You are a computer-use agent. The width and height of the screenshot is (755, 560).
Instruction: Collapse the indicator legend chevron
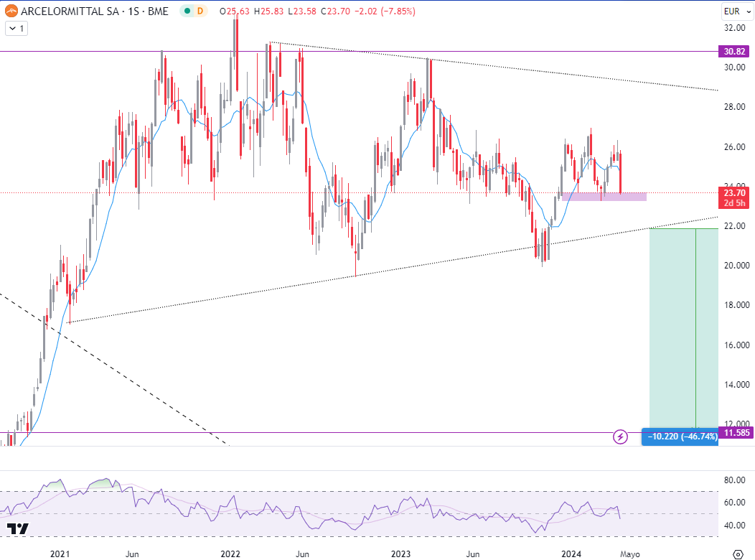tap(17, 29)
